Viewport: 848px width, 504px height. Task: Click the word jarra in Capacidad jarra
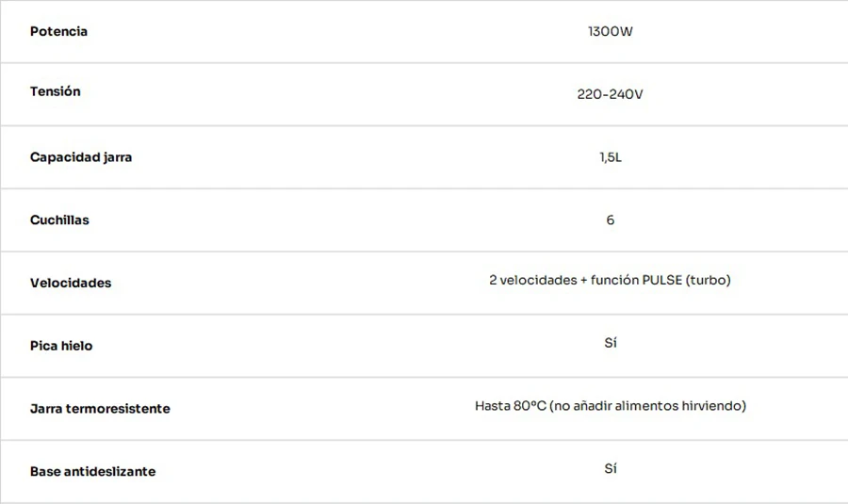pos(118,157)
